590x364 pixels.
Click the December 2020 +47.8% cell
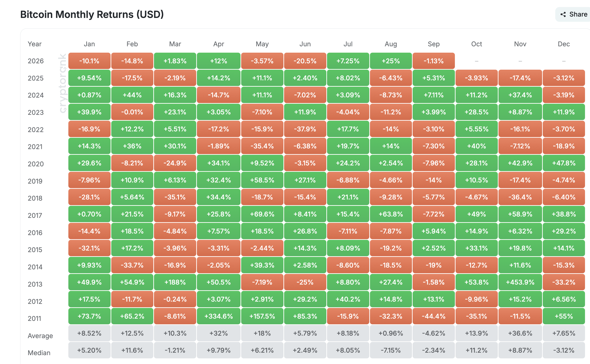pos(564,163)
